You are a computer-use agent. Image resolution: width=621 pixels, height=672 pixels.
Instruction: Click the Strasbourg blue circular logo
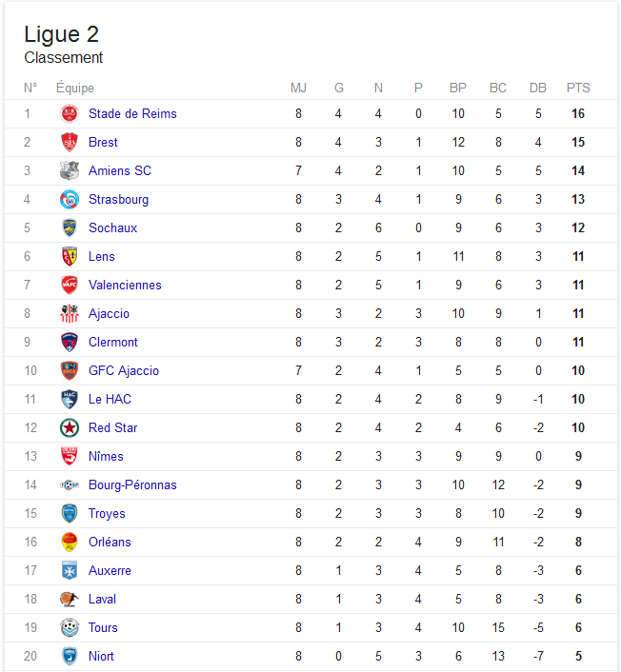pyautogui.click(x=69, y=199)
